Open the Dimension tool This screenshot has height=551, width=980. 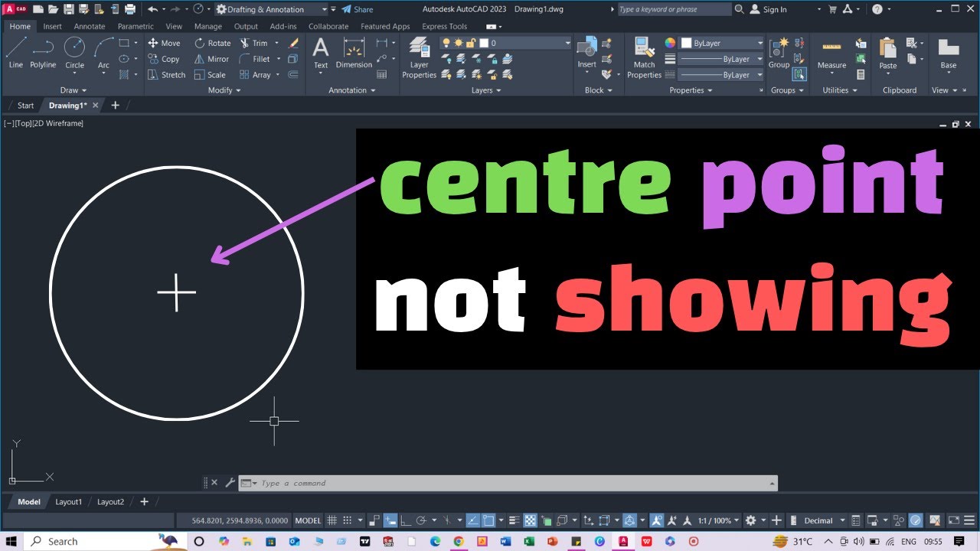pyautogui.click(x=354, y=53)
